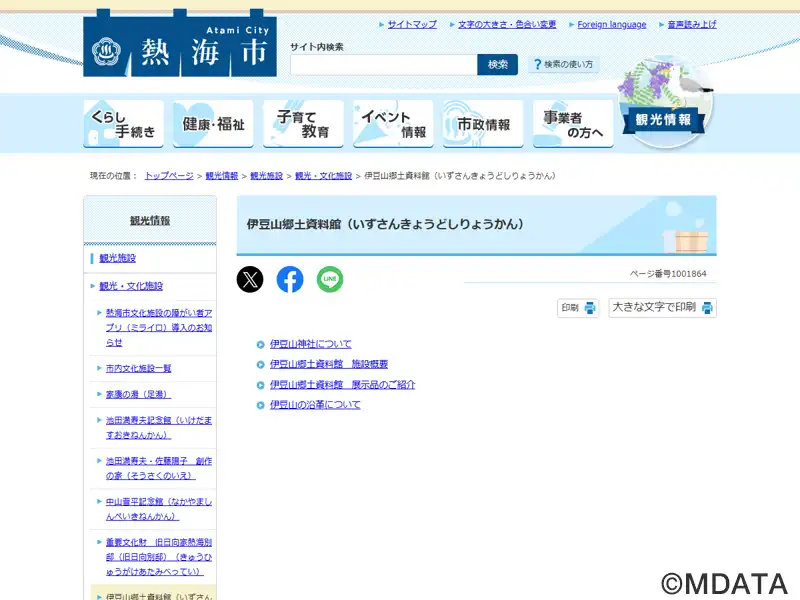Expand 観光・文化施設 in the sidebar
Viewport: 800px width, 600px height.
131,286
